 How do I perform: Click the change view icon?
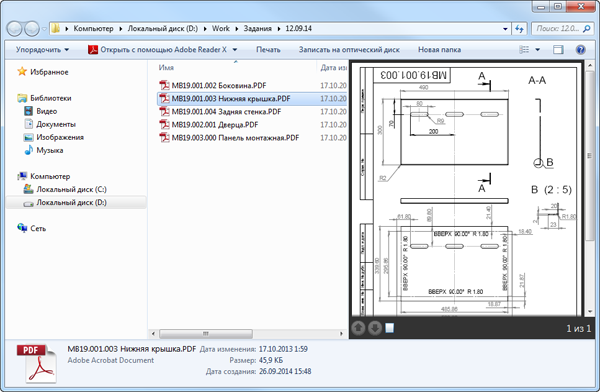[524, 49]
